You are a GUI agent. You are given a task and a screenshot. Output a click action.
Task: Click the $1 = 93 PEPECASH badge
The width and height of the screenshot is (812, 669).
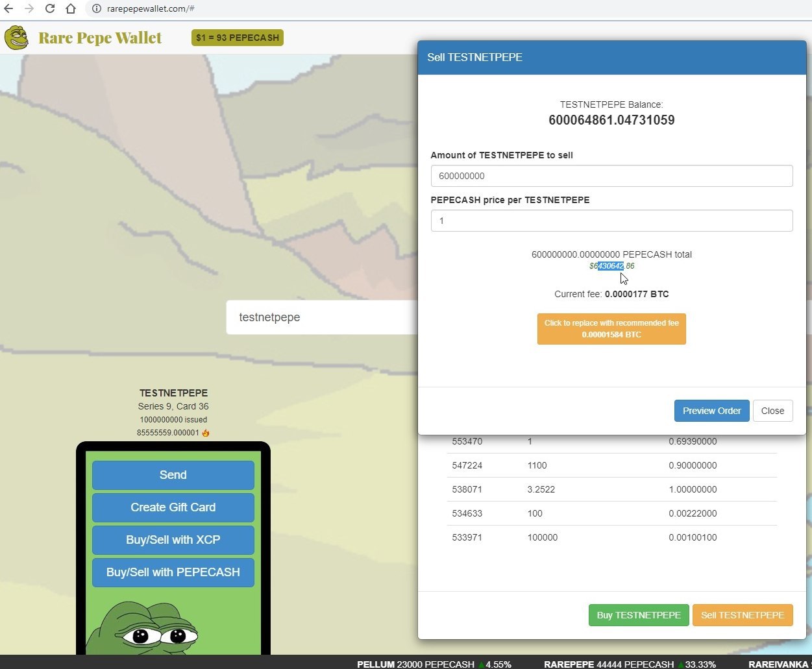coord(238,38)
